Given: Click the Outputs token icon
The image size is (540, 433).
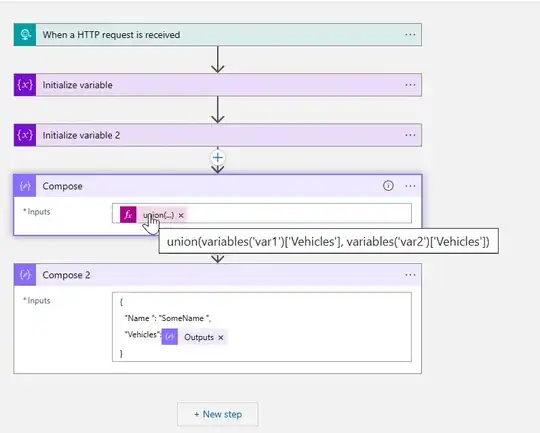Looking at the screenshot, I should (170, 337).
